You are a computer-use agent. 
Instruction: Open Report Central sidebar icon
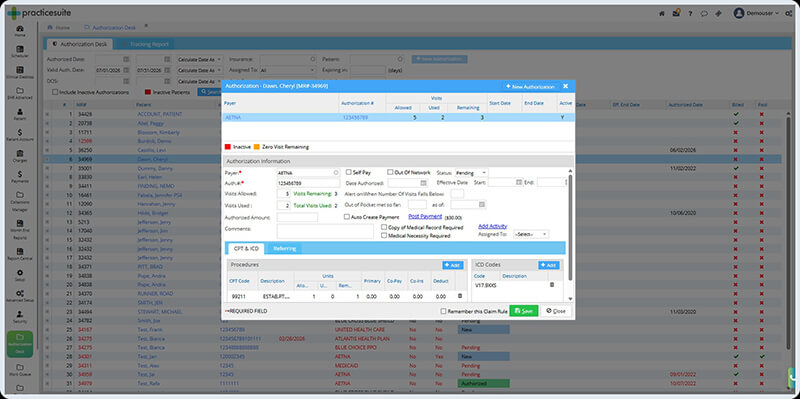coord(19,254)
